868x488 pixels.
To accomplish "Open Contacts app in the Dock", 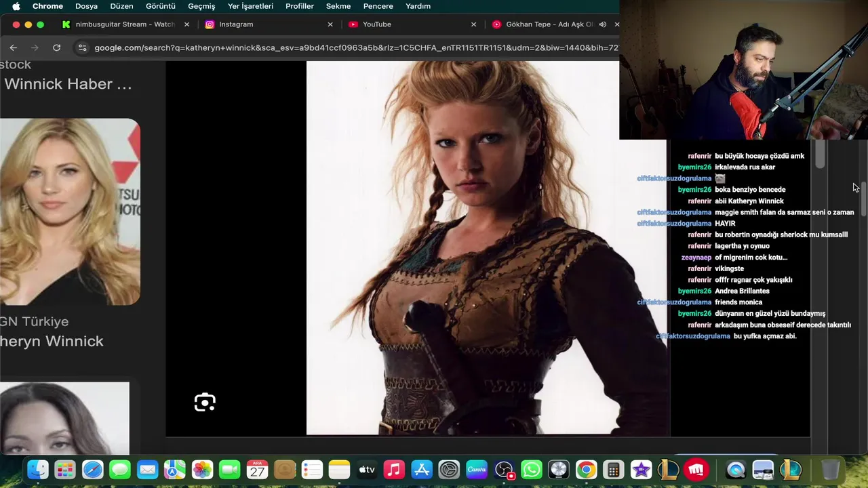I will click(285, 470).
